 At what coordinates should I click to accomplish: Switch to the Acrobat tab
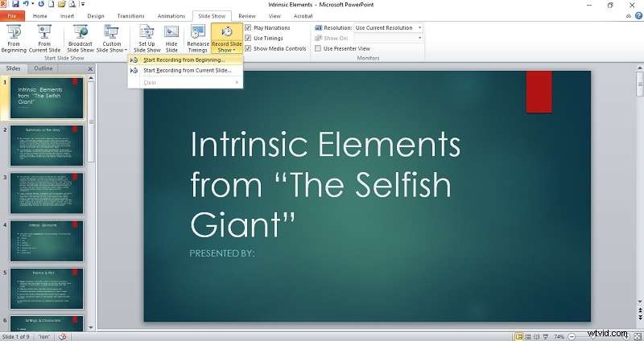click(x=303, y=16)
